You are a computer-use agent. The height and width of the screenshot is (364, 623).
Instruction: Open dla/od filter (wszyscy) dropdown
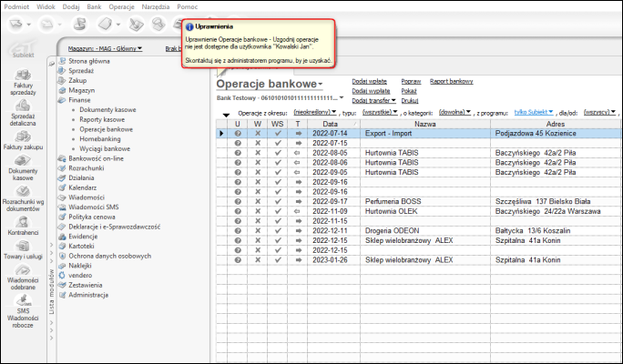tap(599, 112)
